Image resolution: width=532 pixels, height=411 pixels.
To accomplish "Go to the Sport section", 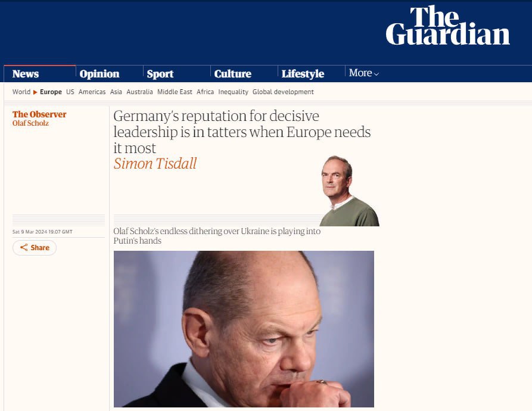I will [160, 74].
